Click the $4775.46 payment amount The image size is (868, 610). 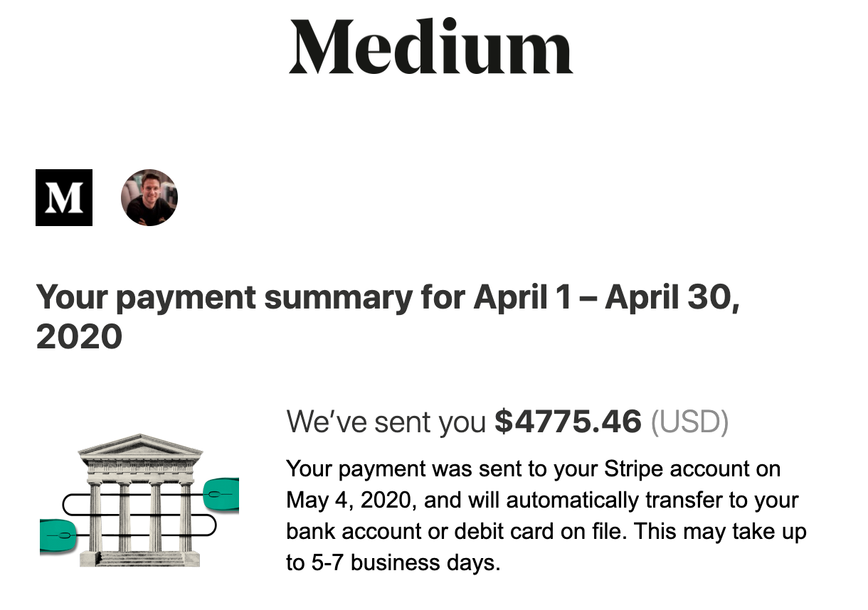point(568,422)
